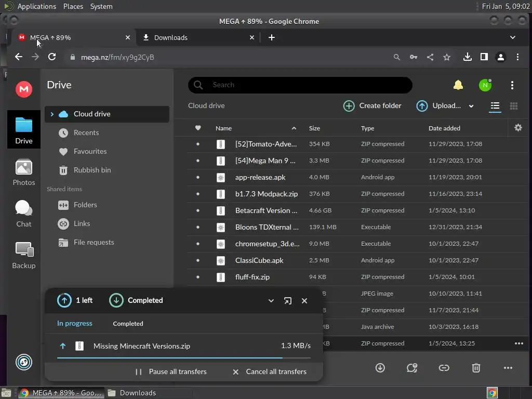
Task: Pop out the transfers panel
Action: click(288, 301)
